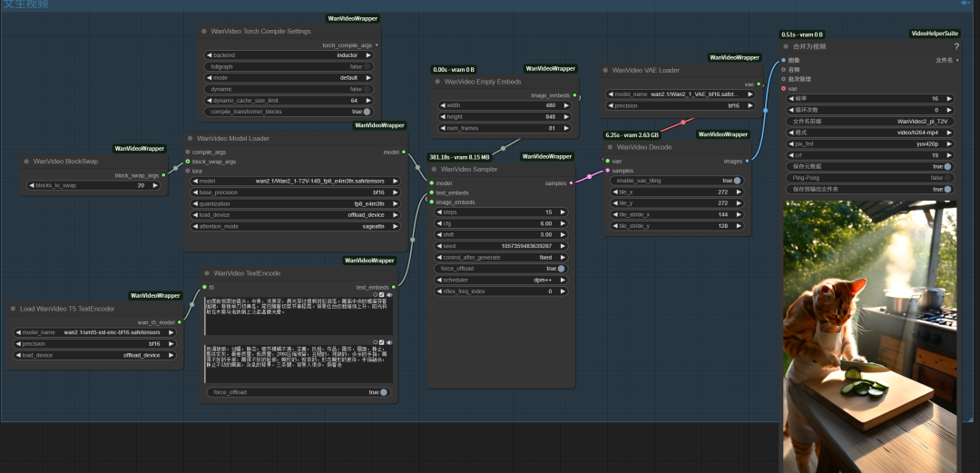Disable compile_transformer_blocks toggle

367,112
